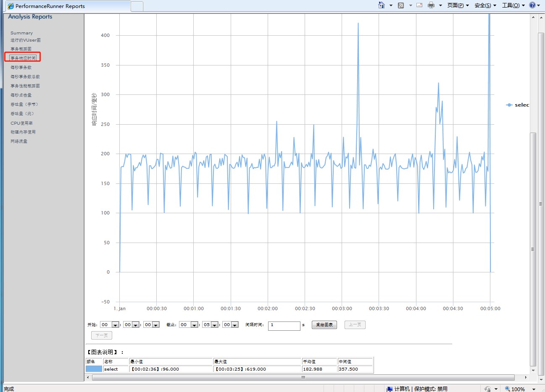Viewport: 545px width, 392px height.
Task: Click the 间隔时间 input field
Action: 284,325
